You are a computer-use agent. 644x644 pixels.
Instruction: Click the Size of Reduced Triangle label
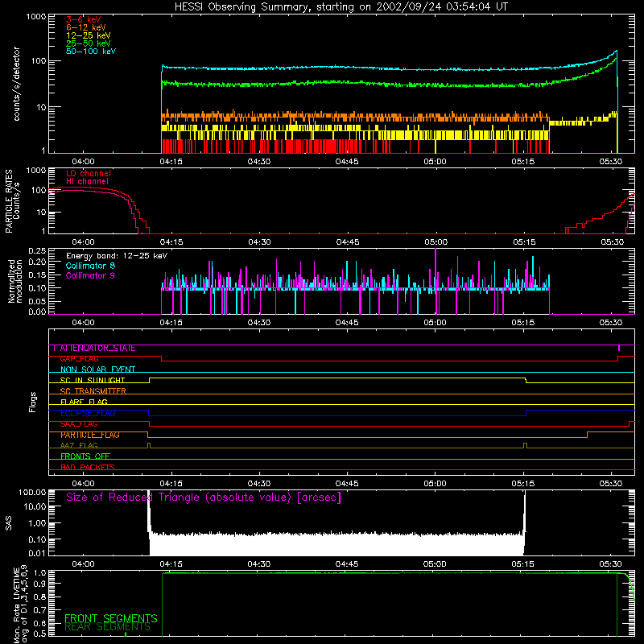point(204,497)
